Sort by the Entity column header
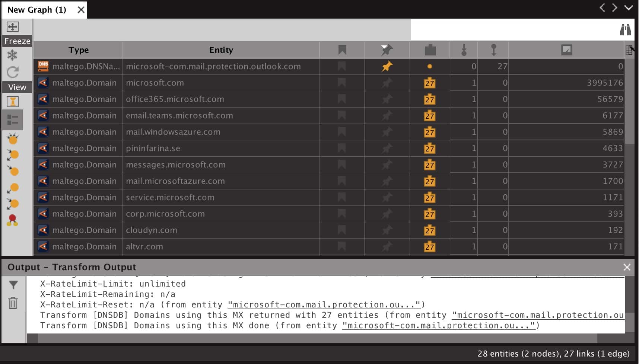Screen dimensions: 639x364 coord(221,50)
